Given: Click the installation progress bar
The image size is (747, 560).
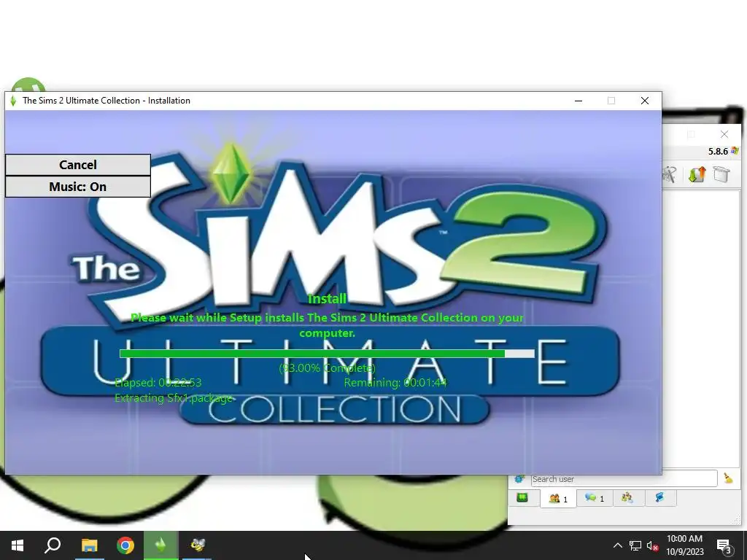Looking at the screenshot, I should [x=327, y=354].
